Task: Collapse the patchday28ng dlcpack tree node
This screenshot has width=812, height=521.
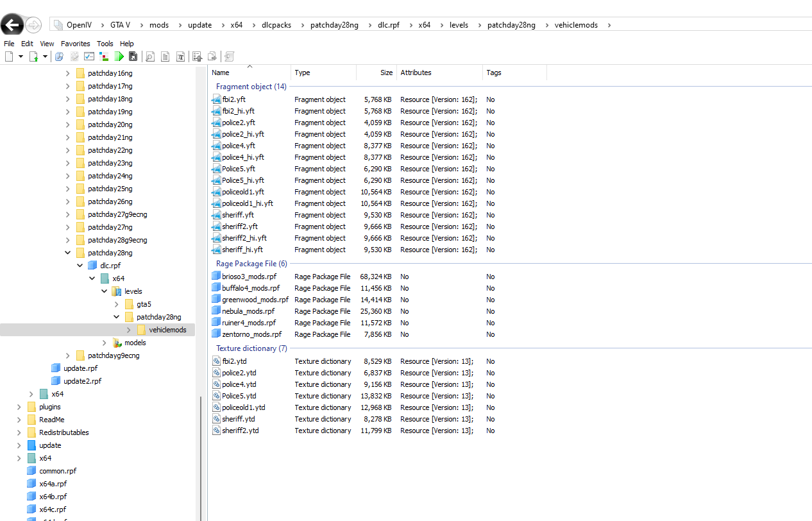Action: (68, 253)
